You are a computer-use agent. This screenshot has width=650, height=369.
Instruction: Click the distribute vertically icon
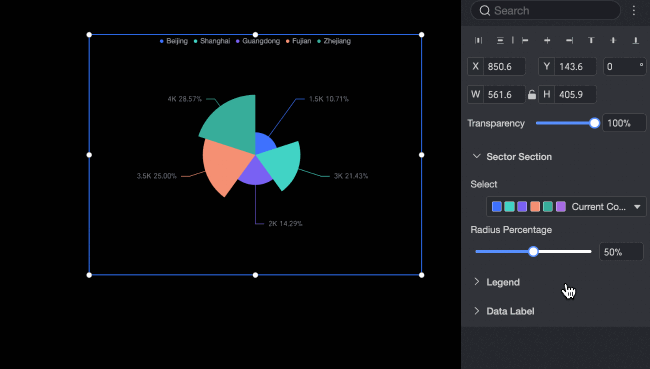tap(500, 40)
